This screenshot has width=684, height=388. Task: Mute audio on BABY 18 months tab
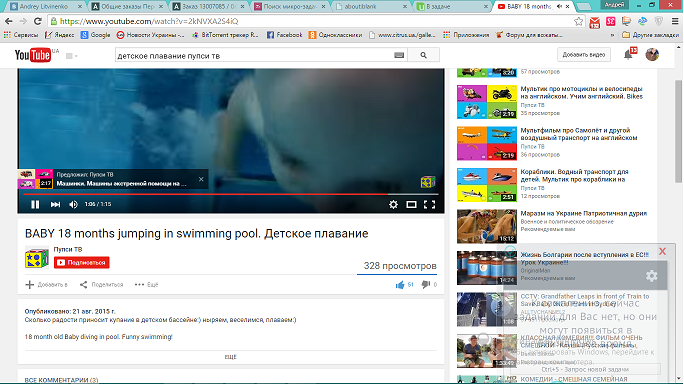(559, 7)
